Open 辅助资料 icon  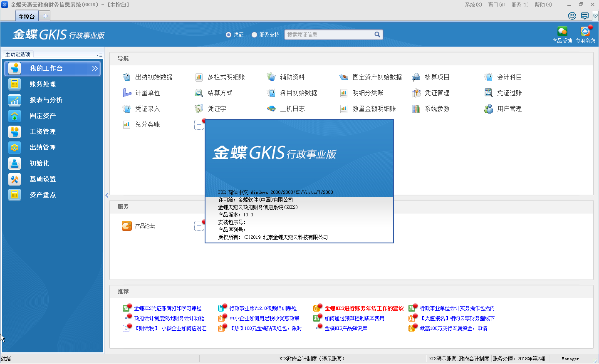[271, 77]
